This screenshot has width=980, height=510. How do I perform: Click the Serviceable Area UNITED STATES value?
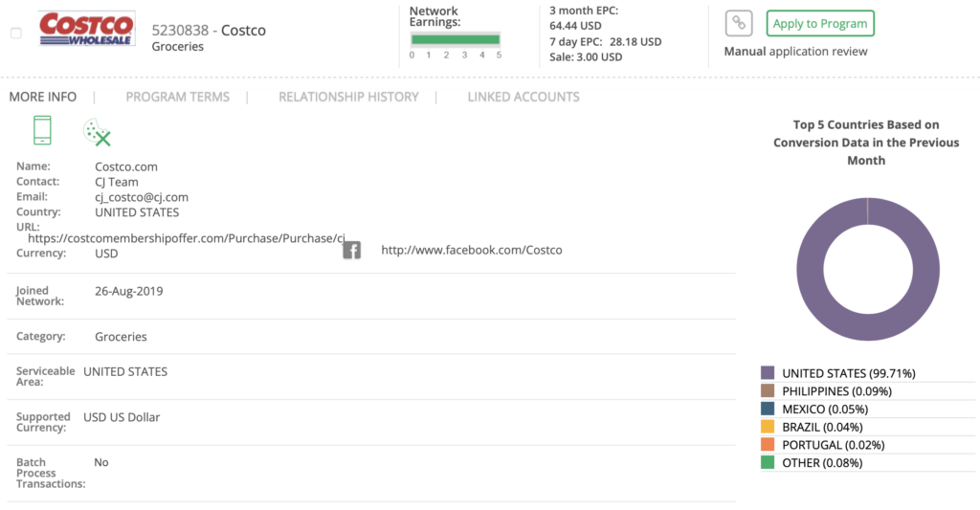(x=125, y=371)
